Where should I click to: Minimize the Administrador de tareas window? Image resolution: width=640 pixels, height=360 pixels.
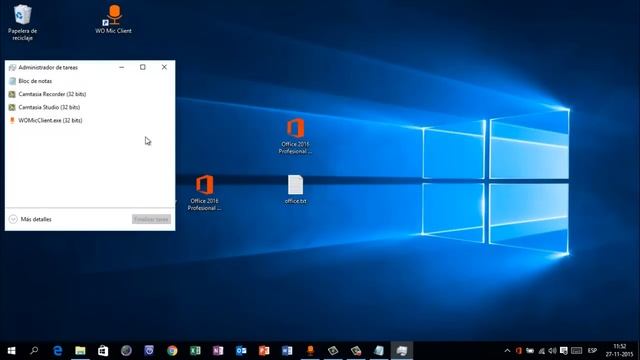coord(122,67)
